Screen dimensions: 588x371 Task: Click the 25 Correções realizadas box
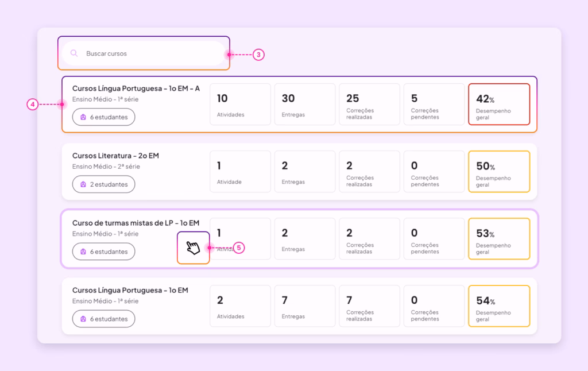point(369,105)
